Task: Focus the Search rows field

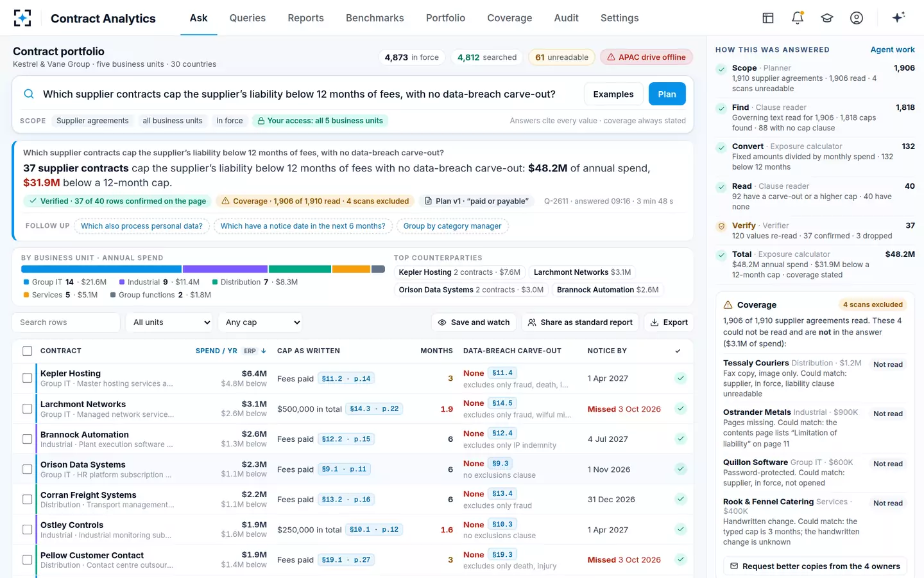Action: [66, 322]
